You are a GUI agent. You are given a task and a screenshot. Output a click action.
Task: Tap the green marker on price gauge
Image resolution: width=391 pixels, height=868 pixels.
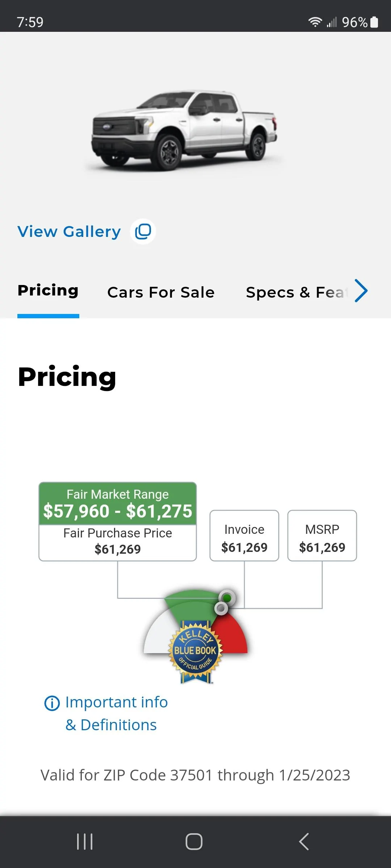227,598
